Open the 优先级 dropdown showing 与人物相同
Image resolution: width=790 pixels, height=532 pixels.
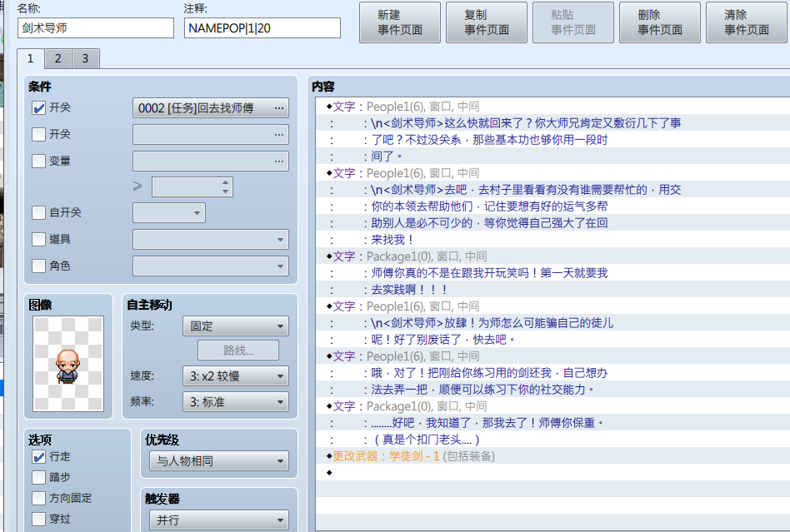pyautogui.click(x=219, y=461)
